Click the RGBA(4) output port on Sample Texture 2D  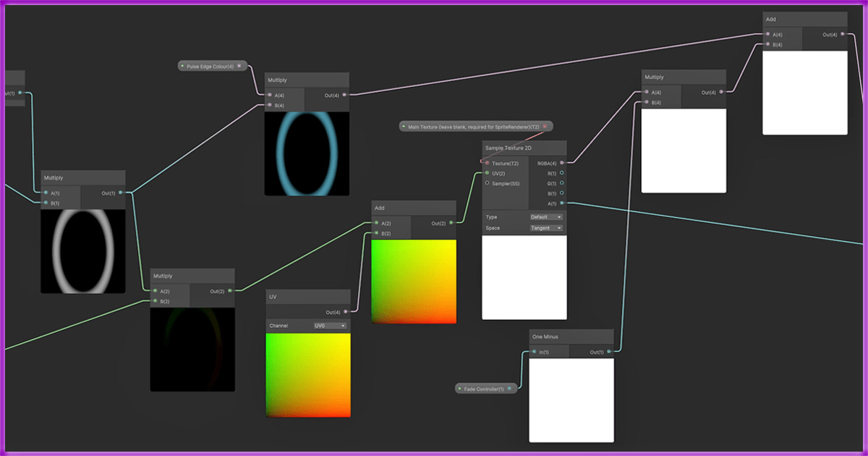point(562,164)
